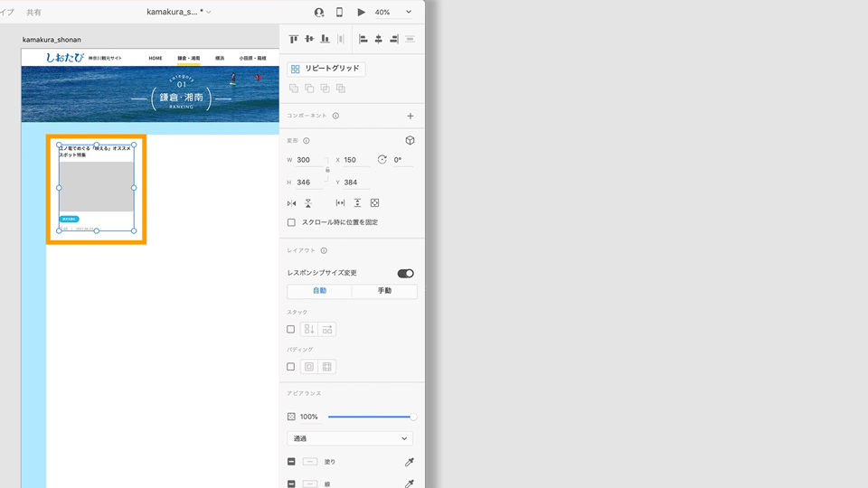The width and height of the screenshot is (868, 488).
Task: Align selection to top edge
Action: click(x=293, y=39)
